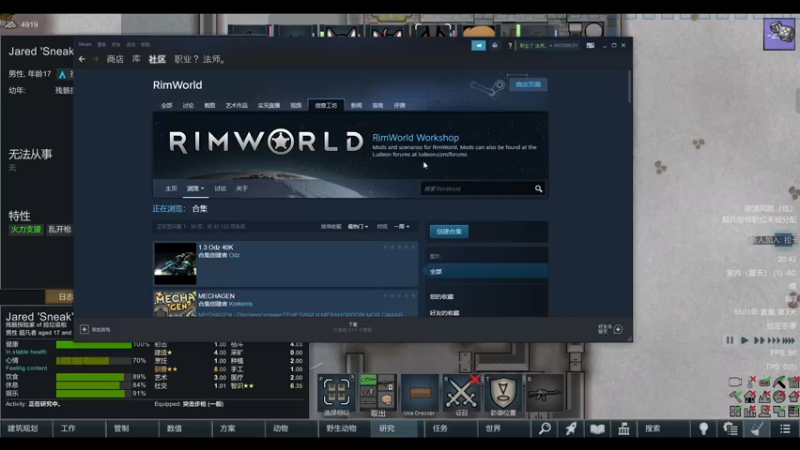Open the 商店 store nav item
Screen dimensions: 800x450
click(115, 59)
